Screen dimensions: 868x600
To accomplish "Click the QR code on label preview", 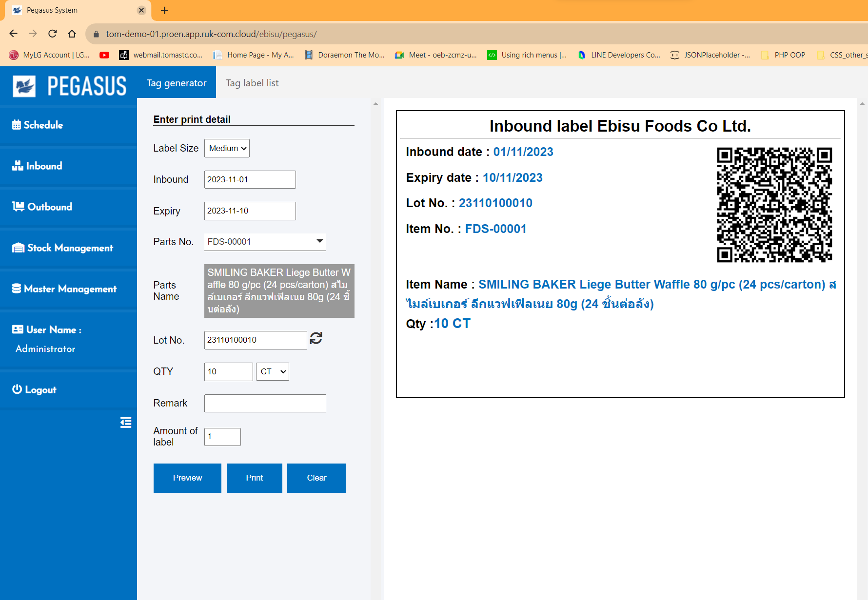I will pyautogui.click(x=774, y=205).
